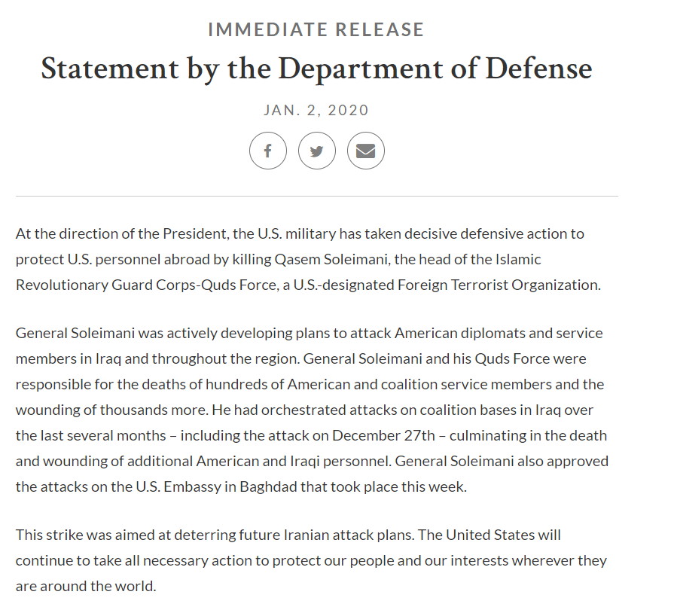Click the "Statement by the Department of Defense" headline
The image size is (674, 616).
click(316, 69)
